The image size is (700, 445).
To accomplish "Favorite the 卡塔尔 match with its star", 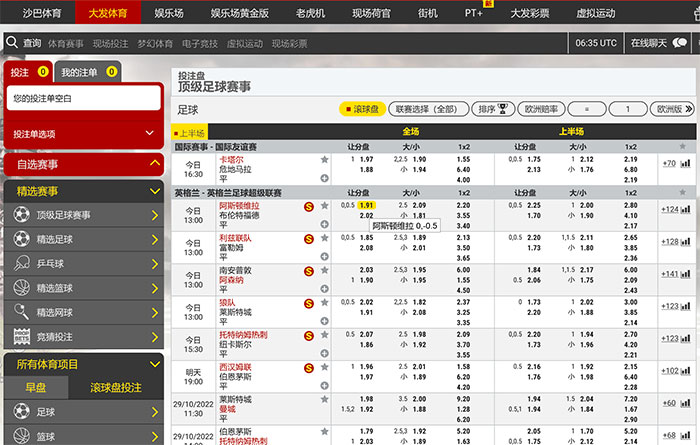I will tap(324, 159).
